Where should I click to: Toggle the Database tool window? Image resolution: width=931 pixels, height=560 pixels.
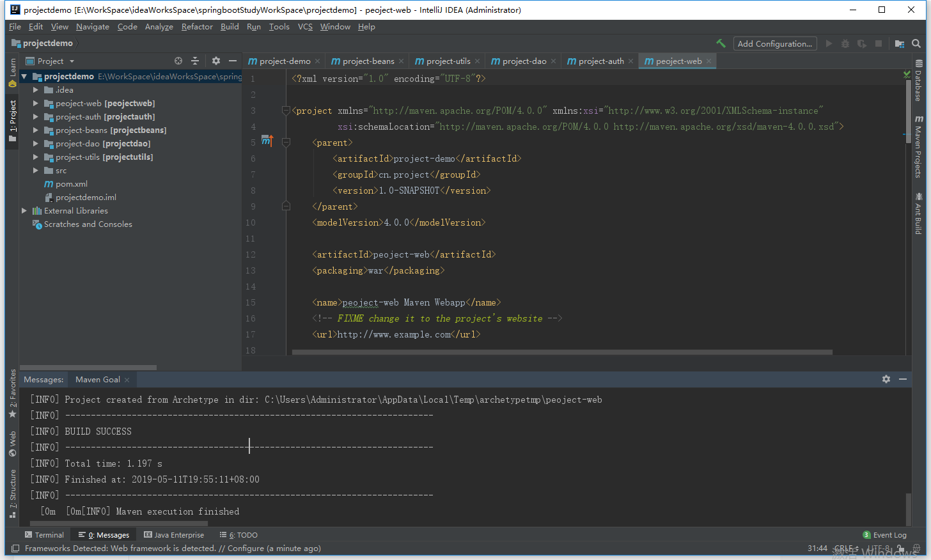[918, 81]
